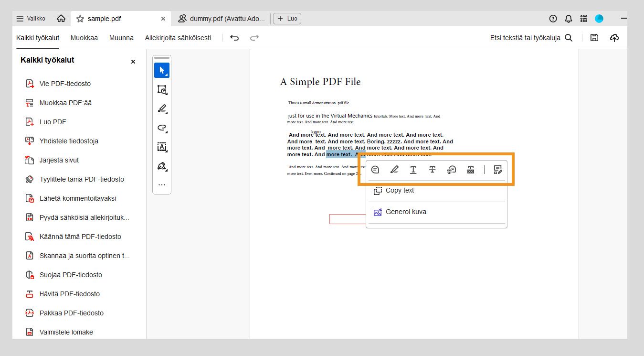The width and height of the screenshot is (644, 356).
Task: Redact the selected text
Action: pos(471,170)
